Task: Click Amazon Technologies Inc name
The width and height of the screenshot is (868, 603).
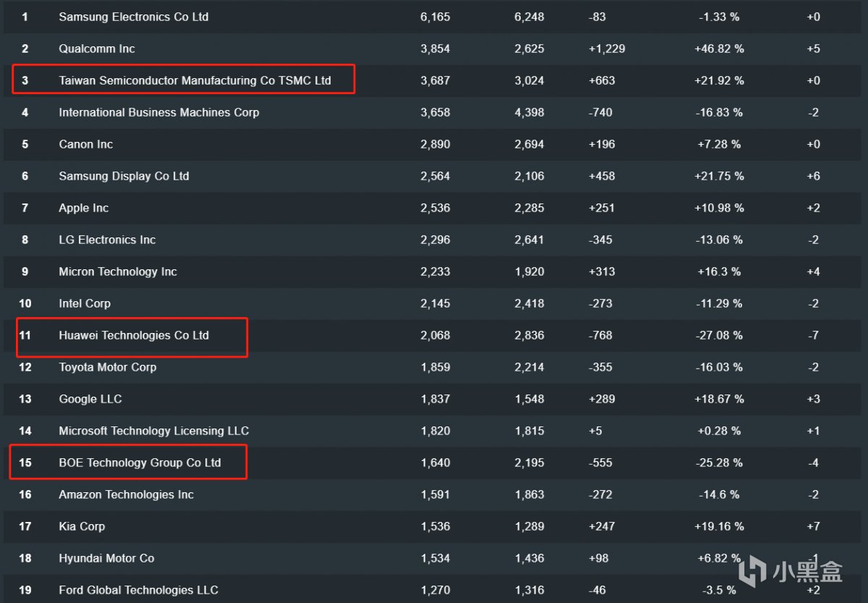Action: 126,494
